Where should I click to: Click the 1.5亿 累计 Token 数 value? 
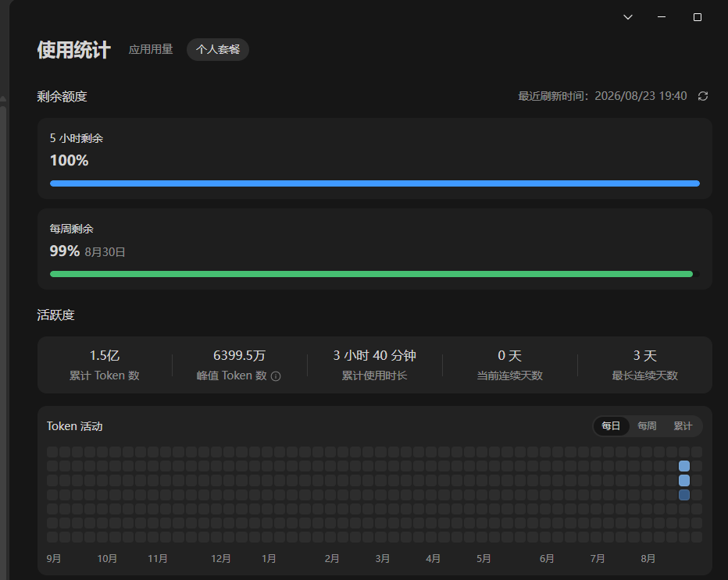coord(105,356)
